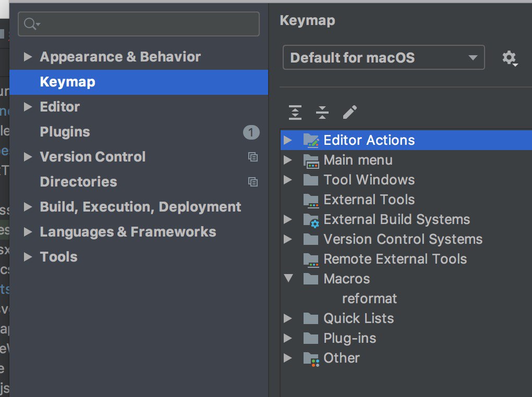Expand the Tool Windows keymap node
This screenshot has height=397, width=532.
(x=288, y=180)
